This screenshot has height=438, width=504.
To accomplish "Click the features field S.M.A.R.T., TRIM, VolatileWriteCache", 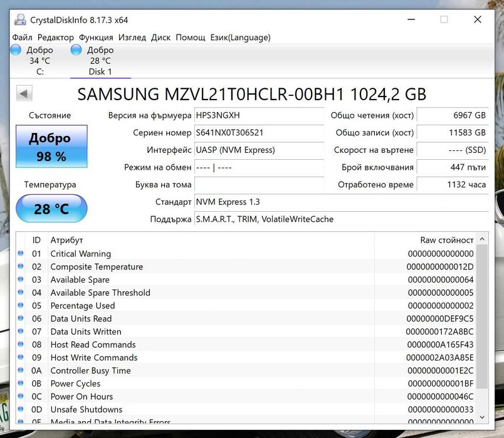I will (342, 219).
